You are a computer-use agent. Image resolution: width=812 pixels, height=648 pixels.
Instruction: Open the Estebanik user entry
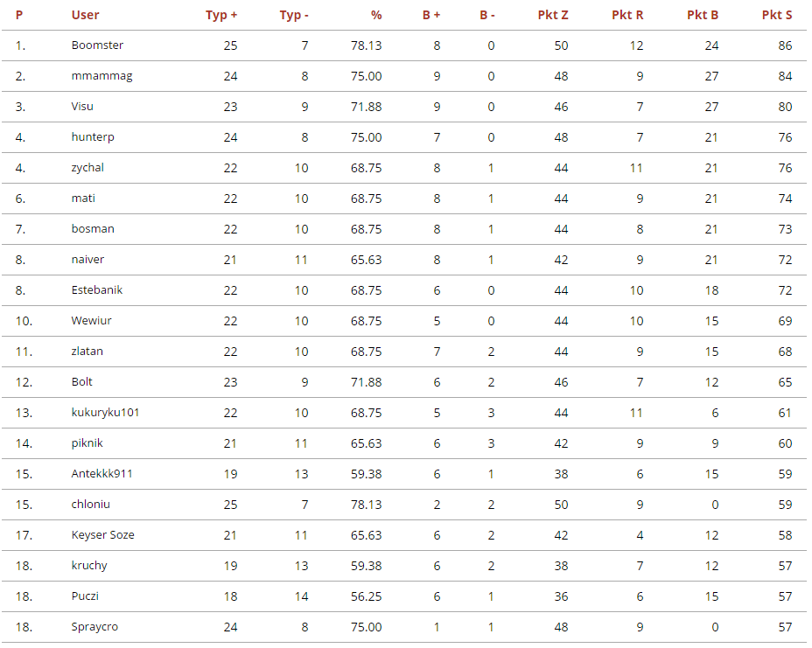[x=98, y=290]
